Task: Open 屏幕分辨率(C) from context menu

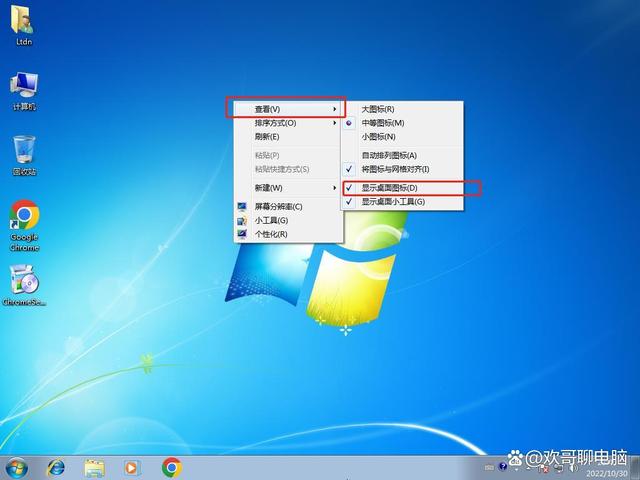Action: (278, 207)
